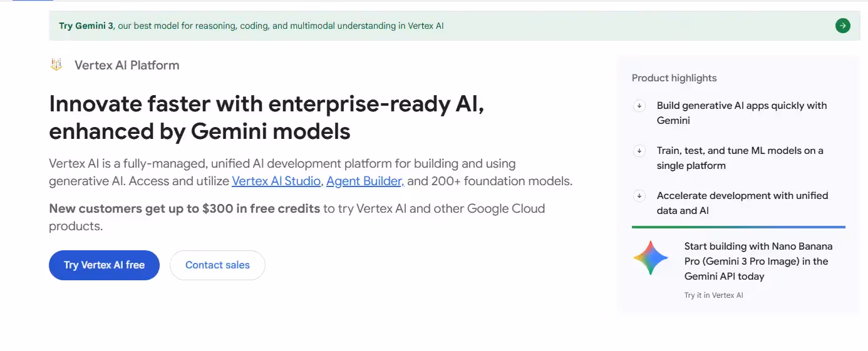This screenshot has height=351, width=868.
Task: Click the Vertex AI Platform title text
Action: coord(127,65)
